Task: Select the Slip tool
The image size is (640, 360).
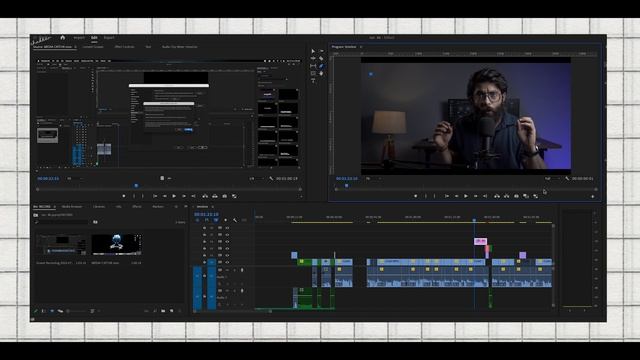Action: (x=313, y=66)
